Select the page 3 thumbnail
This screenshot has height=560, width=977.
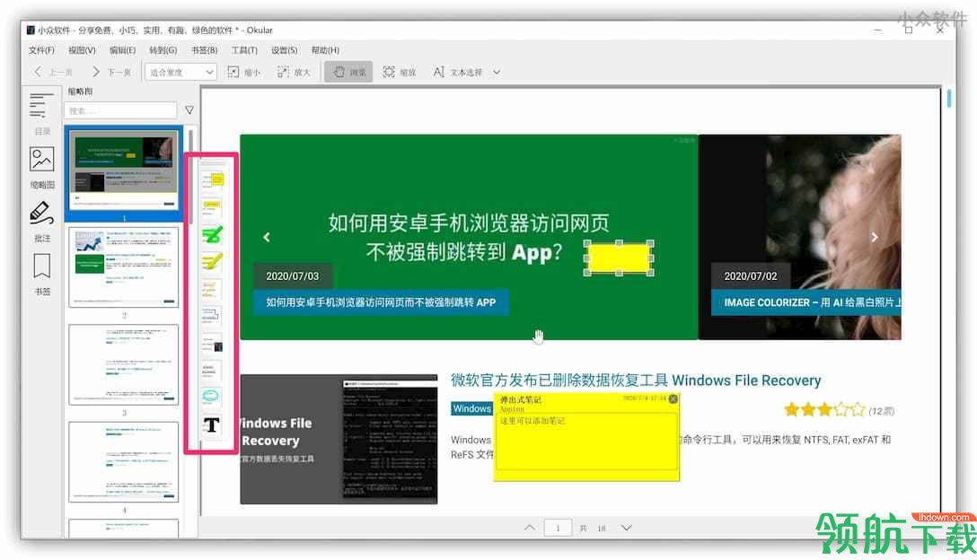[123, 364]
